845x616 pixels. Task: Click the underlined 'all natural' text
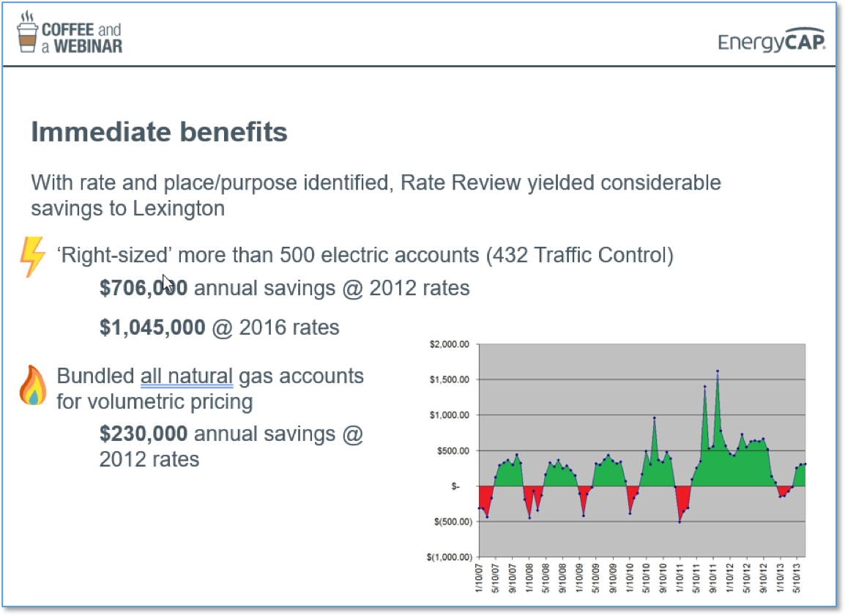[x=187, y=376]
